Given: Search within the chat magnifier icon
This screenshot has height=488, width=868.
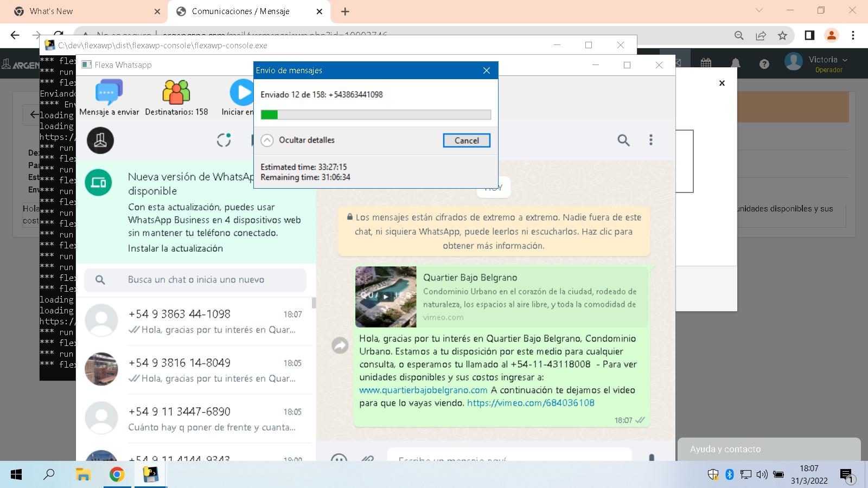Looking at the screenshot, I should (x=623, y=140).
